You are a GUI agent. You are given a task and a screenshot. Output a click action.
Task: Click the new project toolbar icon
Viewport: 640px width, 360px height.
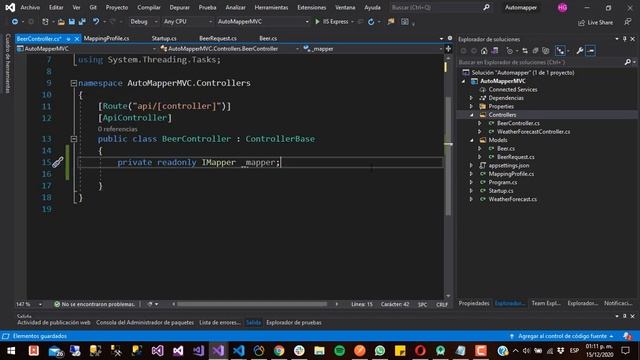[x=45, y=22]
